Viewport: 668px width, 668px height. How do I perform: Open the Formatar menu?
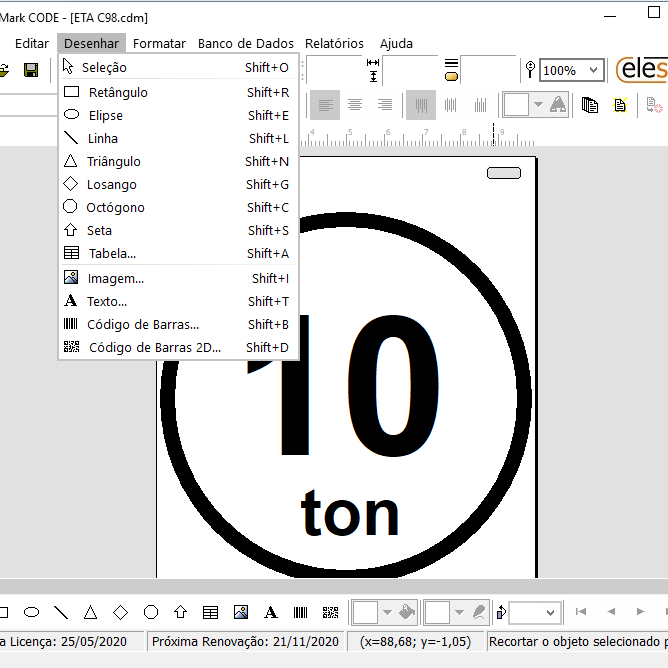[x=159, y=43]
